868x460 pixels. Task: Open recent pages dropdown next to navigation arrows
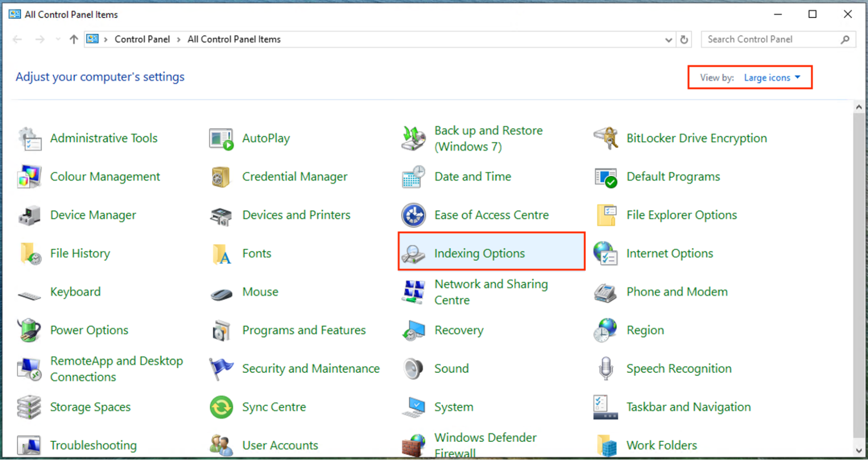pos(58,39)
